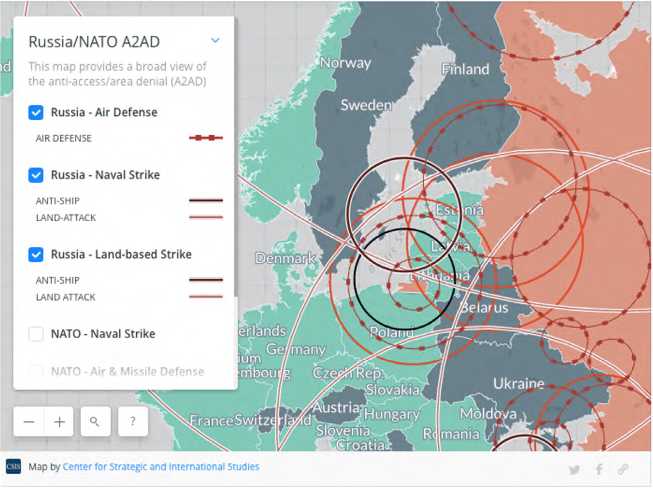This screenshot has height=488, width=653.
Task: Open the map search magnifier tool
Action: coord(95,422)
